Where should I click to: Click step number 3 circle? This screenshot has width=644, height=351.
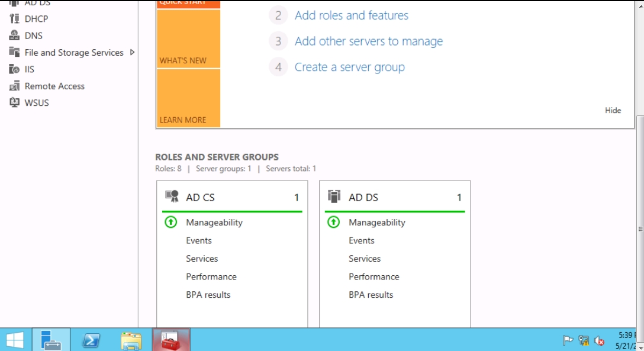(278, 41)
